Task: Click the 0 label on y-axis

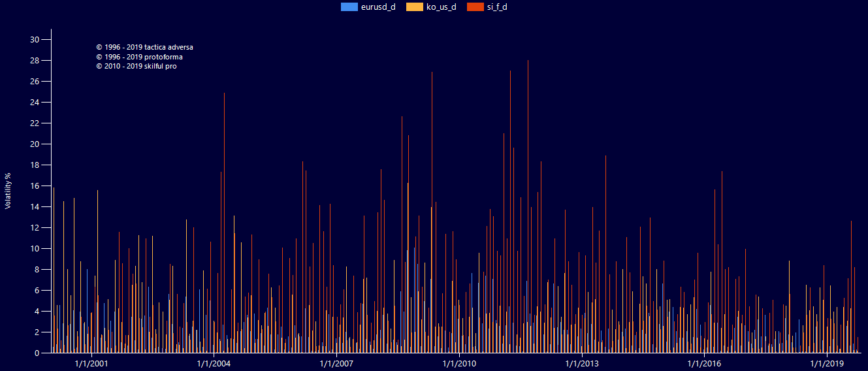Action: click(37, 353)
